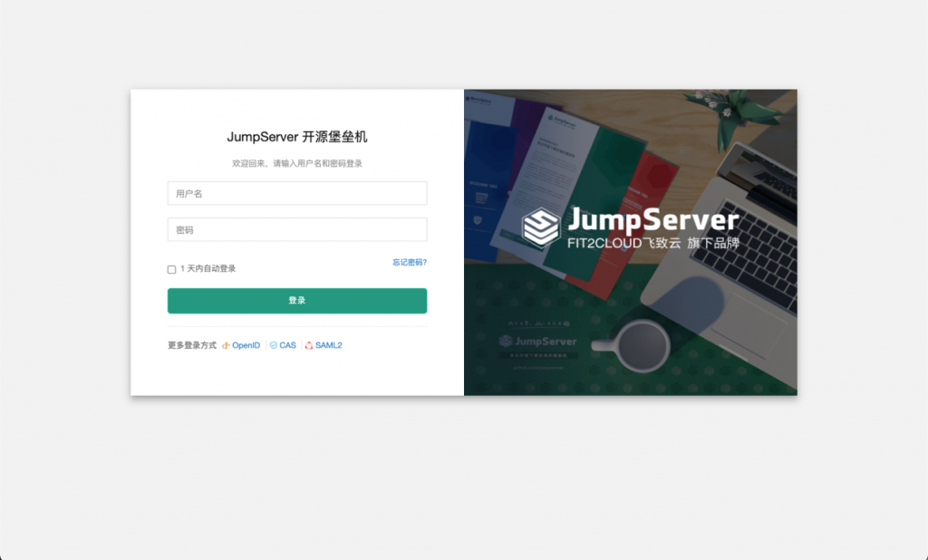Sign in via the OpenID text link
The height and width of the screenshot is (560, 928).
[246, 345]
